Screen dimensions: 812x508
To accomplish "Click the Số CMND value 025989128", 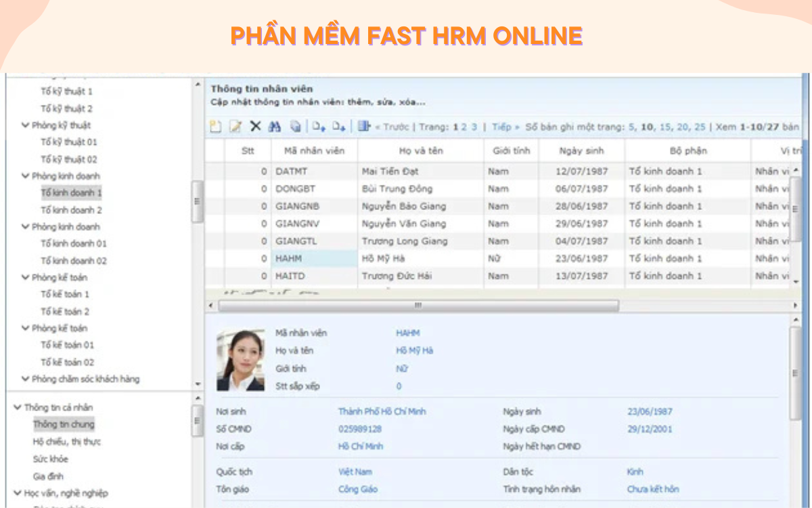I will 360,429.
